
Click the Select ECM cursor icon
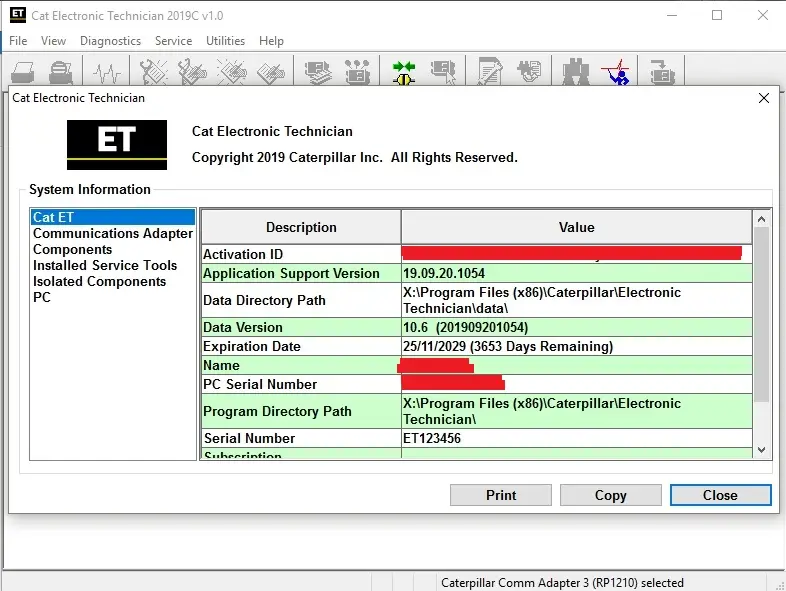(443, 72)
